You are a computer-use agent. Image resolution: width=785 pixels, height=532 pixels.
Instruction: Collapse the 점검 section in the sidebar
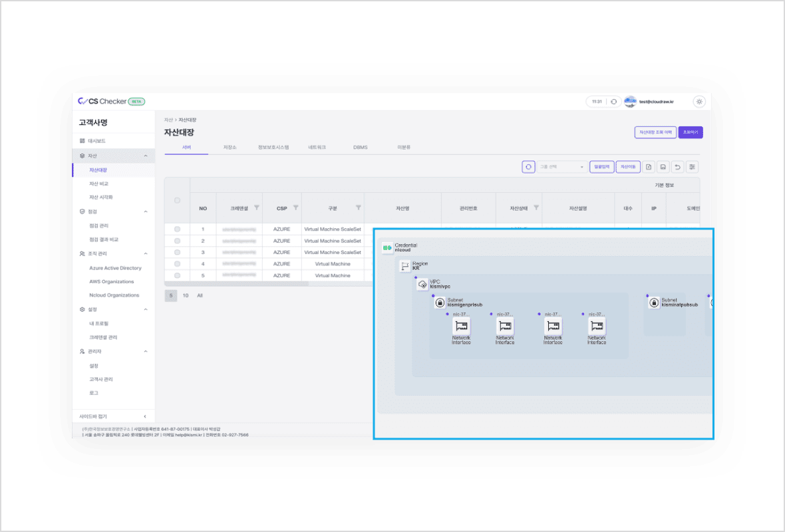point(146,211)
